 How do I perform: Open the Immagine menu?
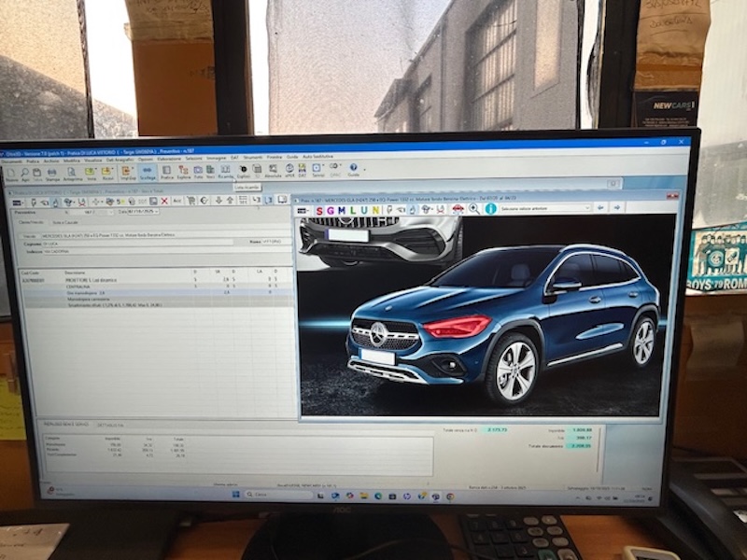tap(216, 158)
